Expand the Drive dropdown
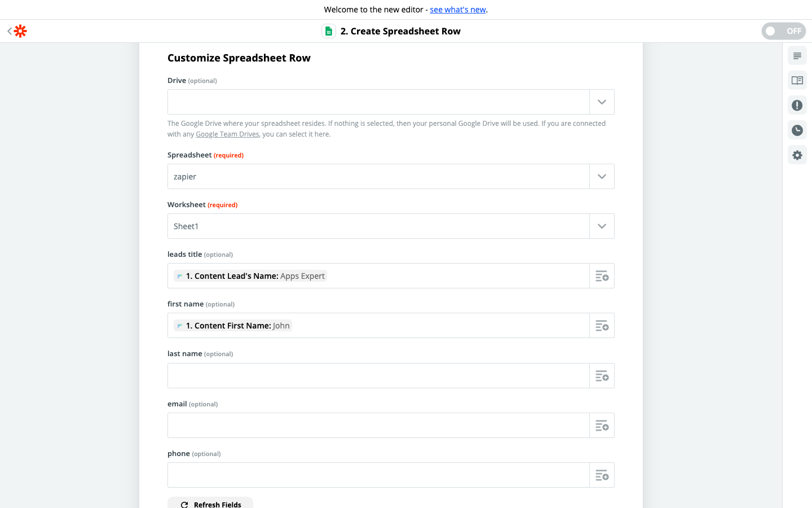The height and width of the screenshot is (508, 812). [x=602, y=102]
